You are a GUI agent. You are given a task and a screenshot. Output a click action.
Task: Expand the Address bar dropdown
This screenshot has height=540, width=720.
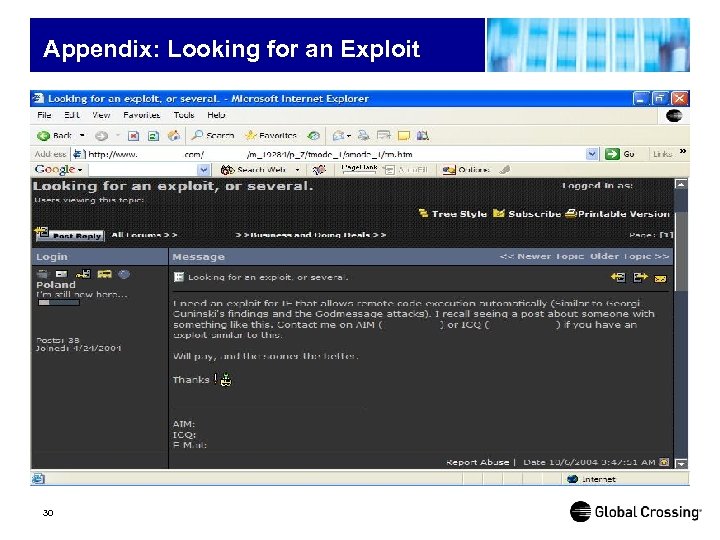click(x=592, y=154)
